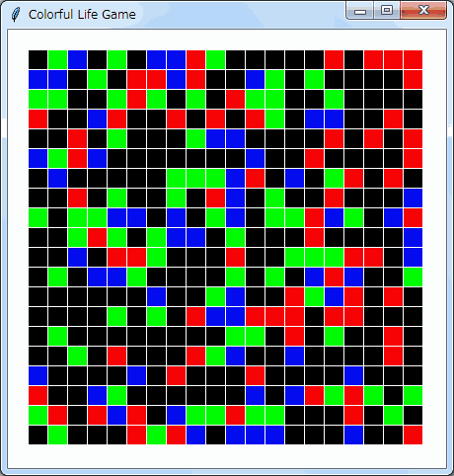Screen dimensions: 454x476
Task: Select the black cell in the grid's bottom-left corner
Action: [x=38, y=435]
